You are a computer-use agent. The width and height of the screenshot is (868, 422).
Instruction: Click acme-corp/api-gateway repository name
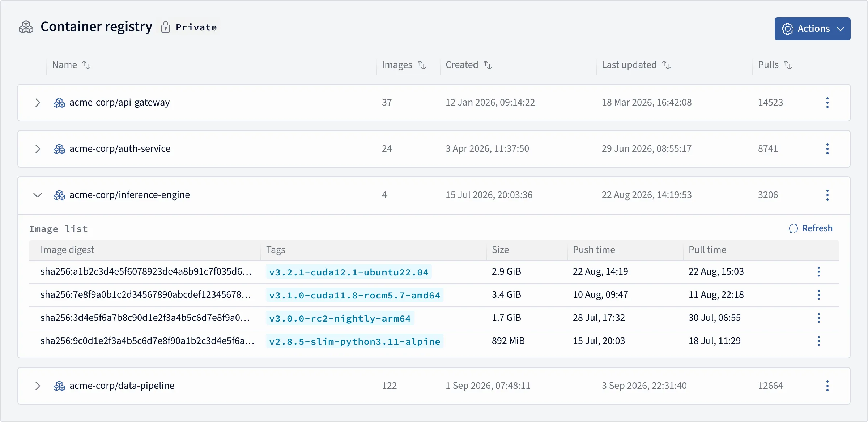(x=119, y=103)
